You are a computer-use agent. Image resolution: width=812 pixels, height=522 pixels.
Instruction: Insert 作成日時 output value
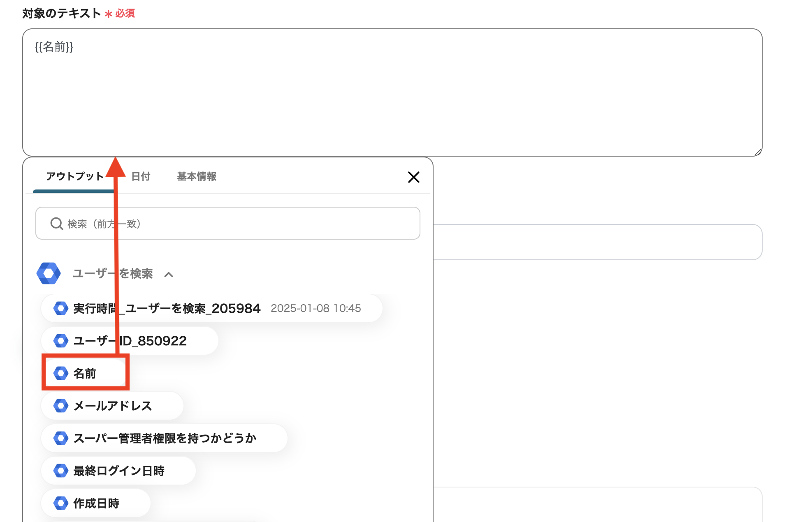coord(96,503)
